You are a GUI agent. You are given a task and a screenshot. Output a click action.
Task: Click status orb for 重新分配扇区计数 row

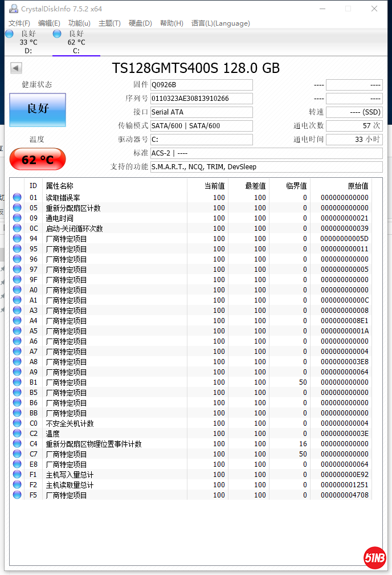pos(17,208)
